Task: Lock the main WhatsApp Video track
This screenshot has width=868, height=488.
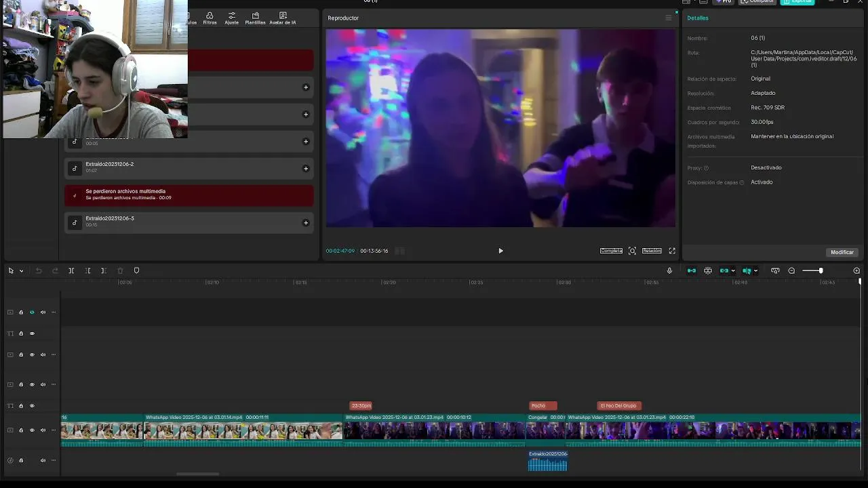Action: (x=21, y=430)
